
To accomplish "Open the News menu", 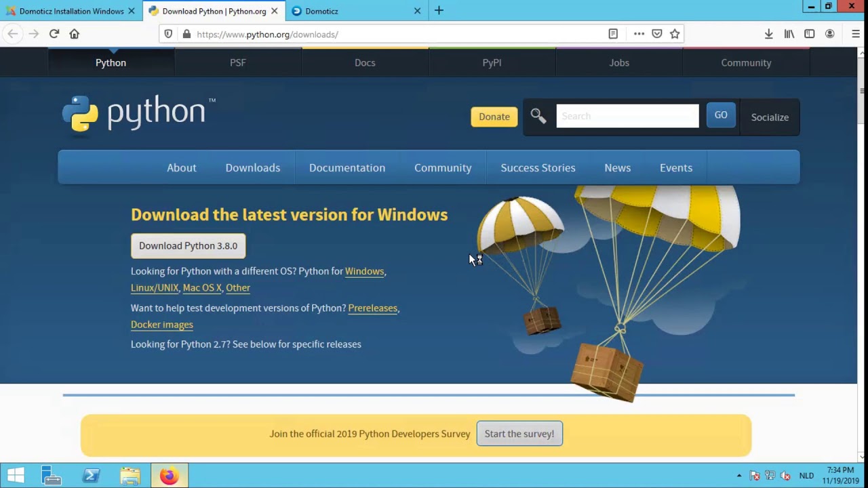I will pos(617,167).
